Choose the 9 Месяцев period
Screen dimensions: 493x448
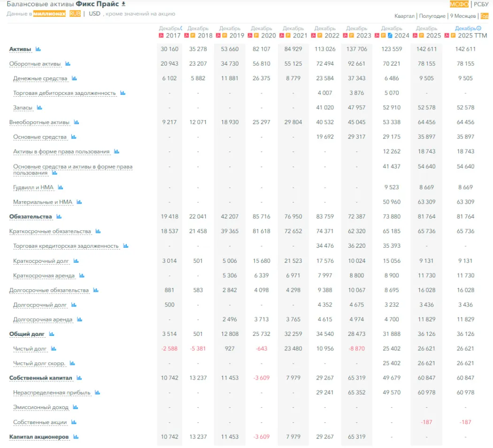[x=462, y=16]
